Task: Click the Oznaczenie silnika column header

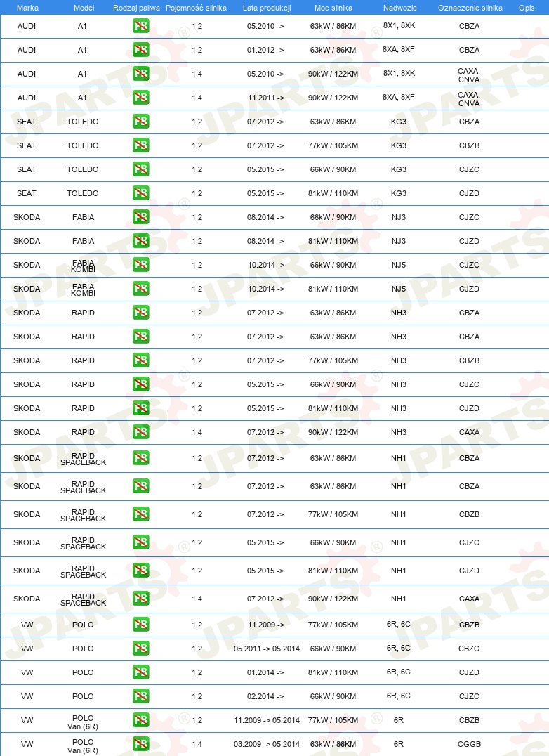Action: click(470, 8)
